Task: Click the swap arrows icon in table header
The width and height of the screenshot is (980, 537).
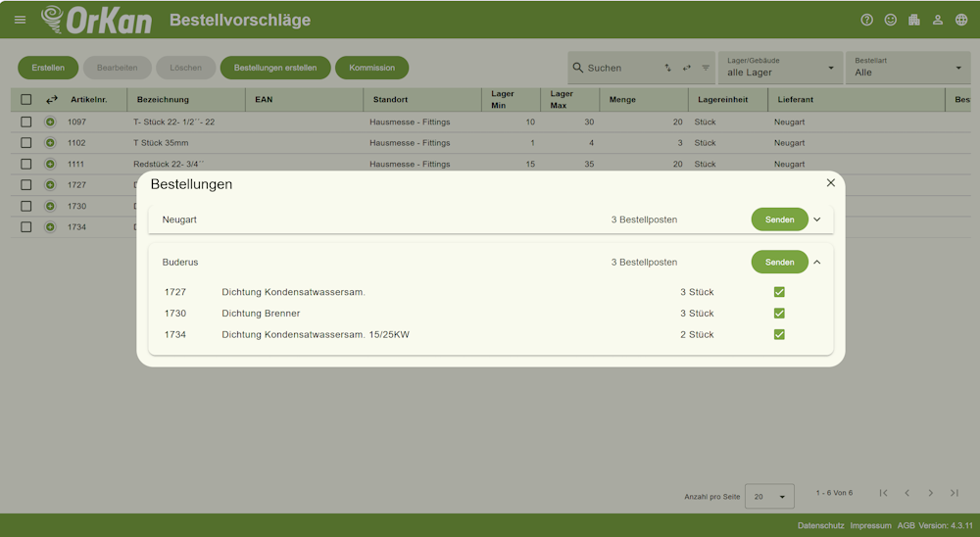Action: pyautogui.click(x=52, y=99)
